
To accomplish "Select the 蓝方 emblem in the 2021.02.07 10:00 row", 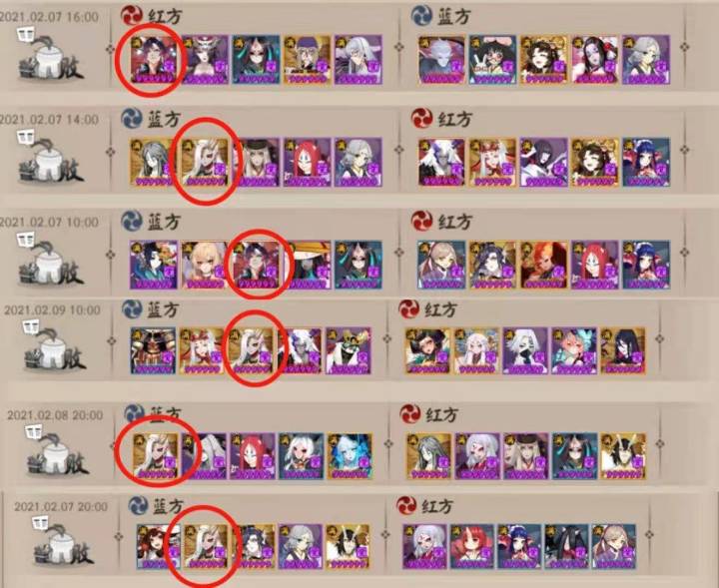I will (x=132, y=221).
